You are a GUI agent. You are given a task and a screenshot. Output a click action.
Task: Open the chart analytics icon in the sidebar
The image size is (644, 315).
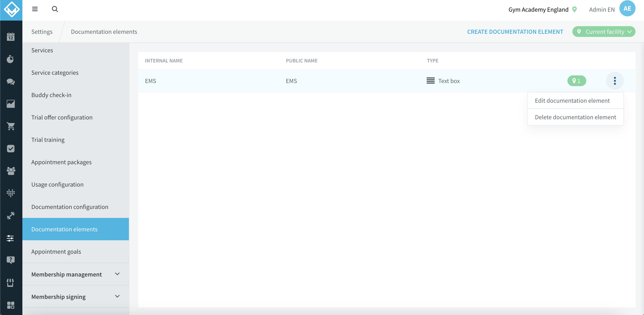(11, 104)
